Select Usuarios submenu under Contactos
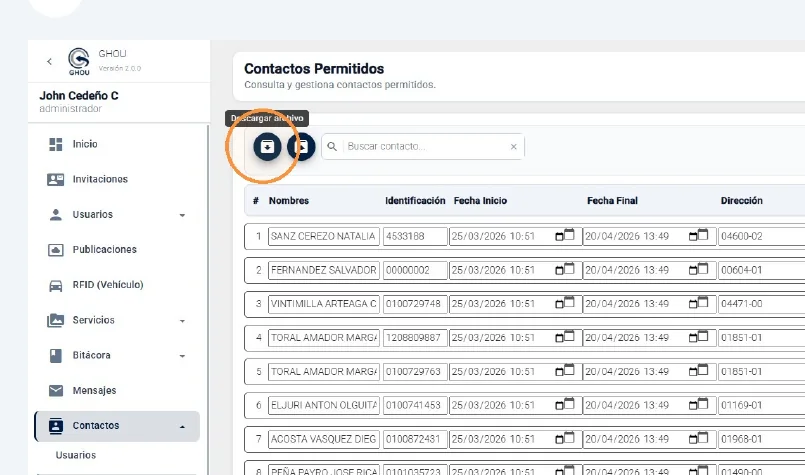Screen dimensions: 805x475 [x=75, y=455]
